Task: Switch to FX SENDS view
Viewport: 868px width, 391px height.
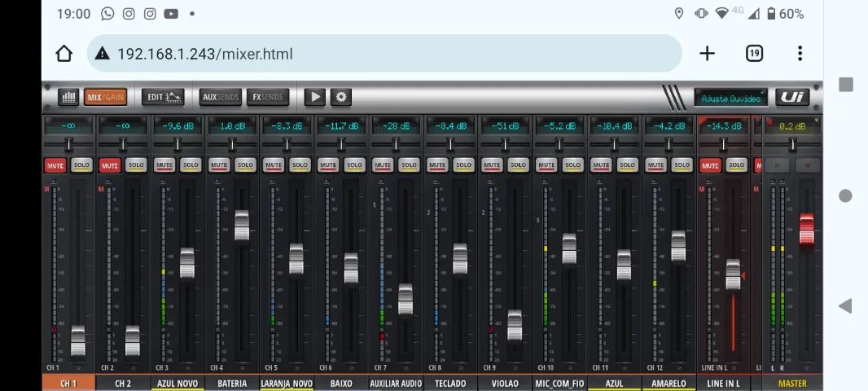Action: coord(268,97)
